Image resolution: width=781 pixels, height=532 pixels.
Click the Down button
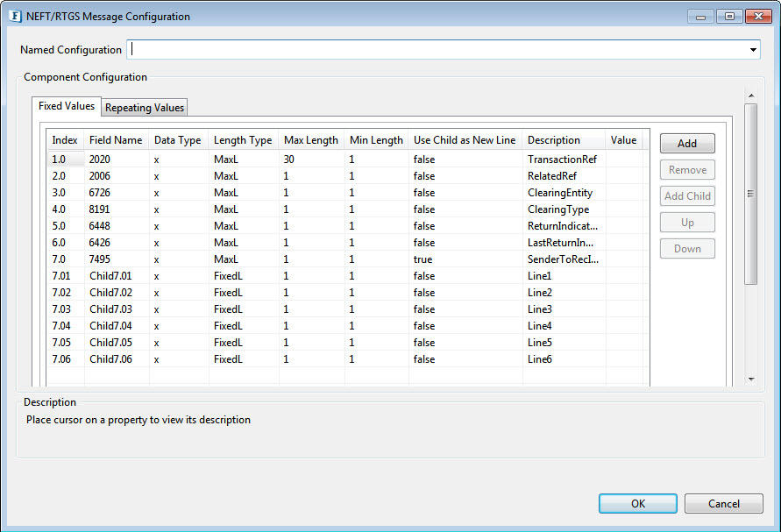(x=687, y=249)
